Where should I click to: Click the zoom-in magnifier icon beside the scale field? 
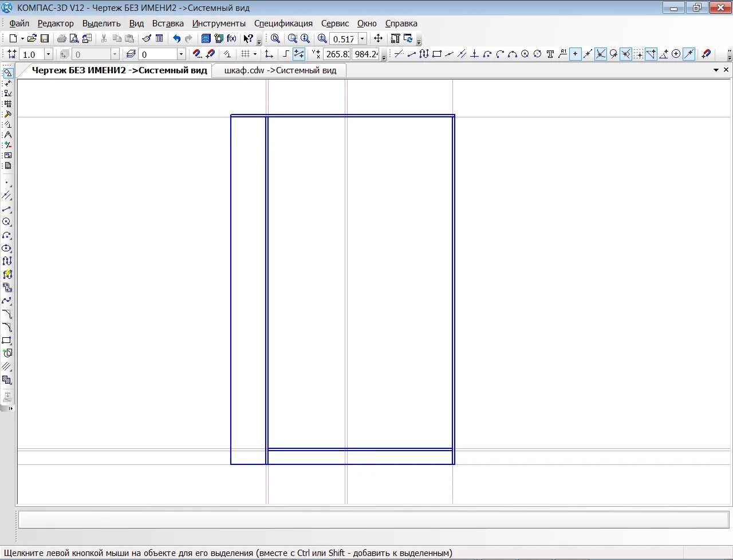click(322, 38)
